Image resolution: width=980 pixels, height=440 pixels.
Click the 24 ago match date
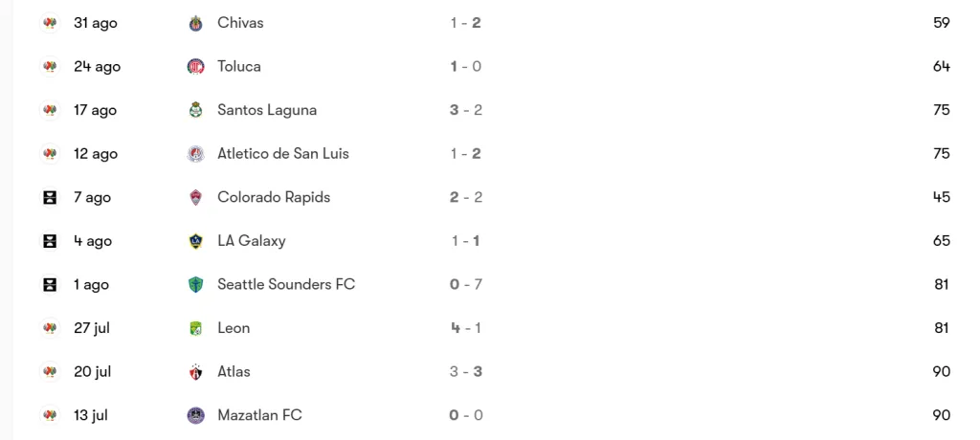pos(97,67)
